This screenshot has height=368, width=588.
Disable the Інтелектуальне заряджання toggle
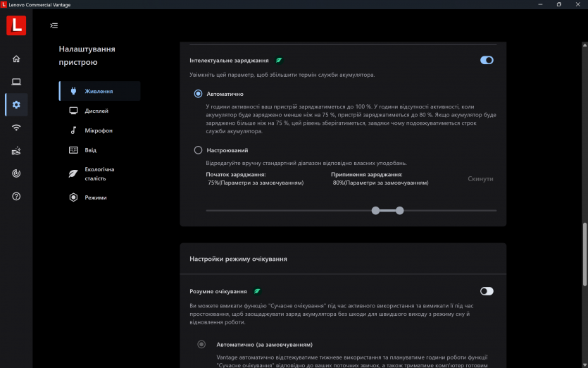[487, 61]
